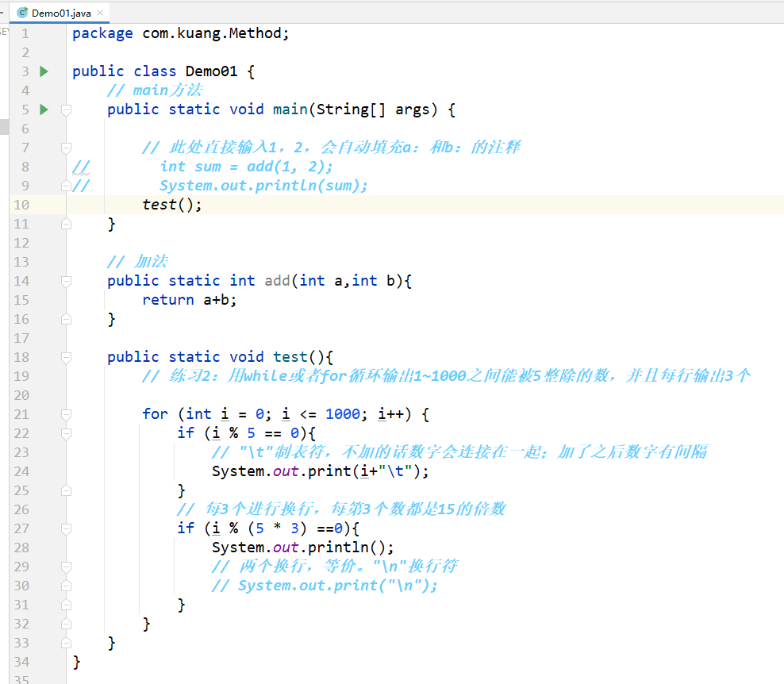Image resolution: width=784 pixels, height=684 pixels.
Task: Click return a+b; statement
Action: point(190,300)
